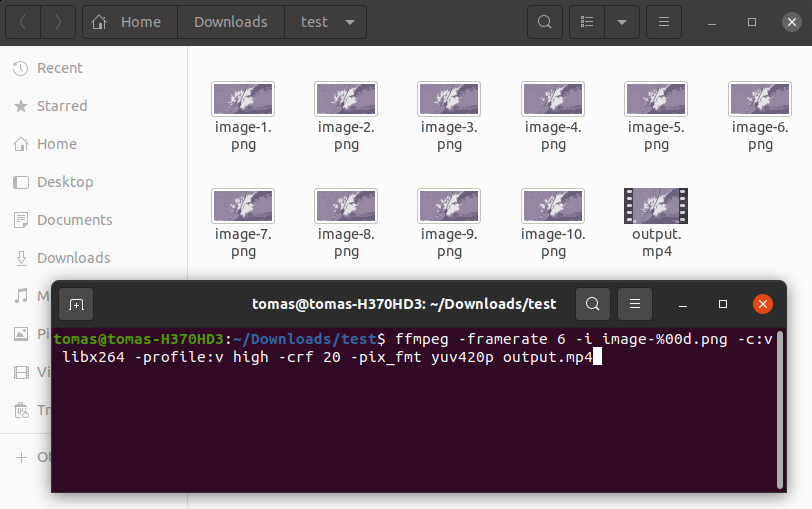Screen dimensions: 812x509
Task: Go back with the left arrow button
Action: 23,22
